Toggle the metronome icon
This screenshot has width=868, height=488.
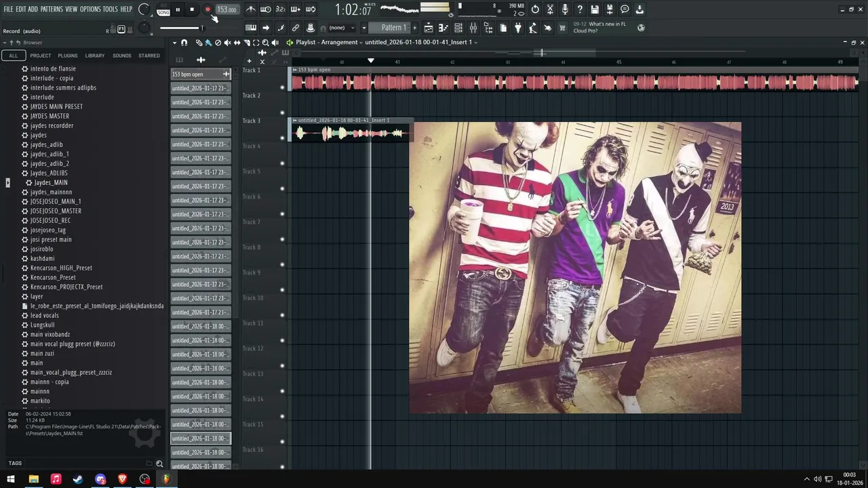[x=252, y=9]
